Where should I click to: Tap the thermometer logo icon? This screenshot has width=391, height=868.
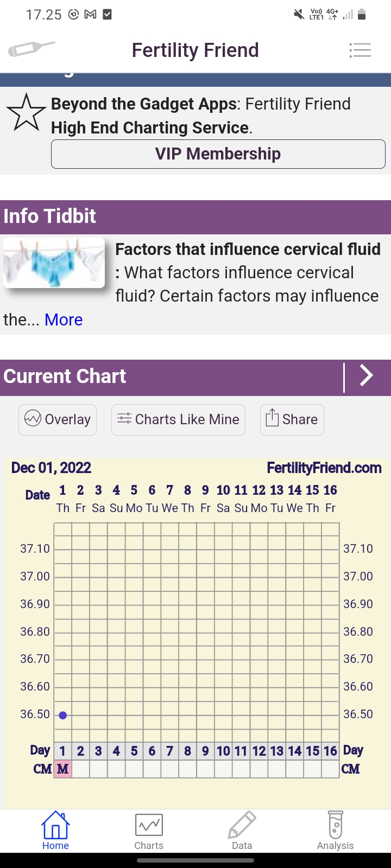[x=31, y=49]
